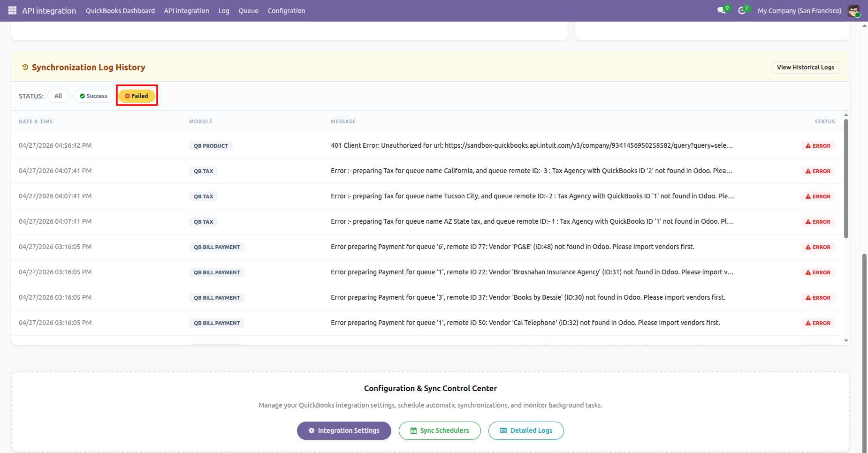Click the ERROR badge on QB PRODUCT row
The image size is (868, 453).
[x=818, y=146]
